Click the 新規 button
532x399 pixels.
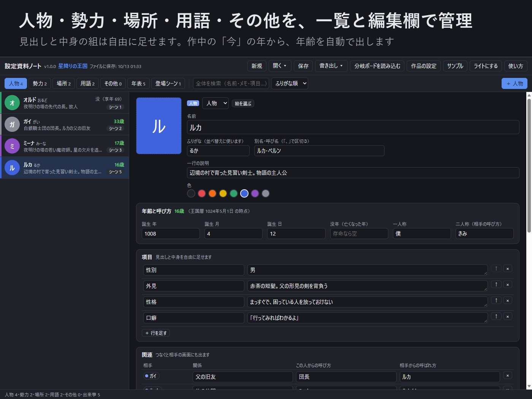point(257,66)
